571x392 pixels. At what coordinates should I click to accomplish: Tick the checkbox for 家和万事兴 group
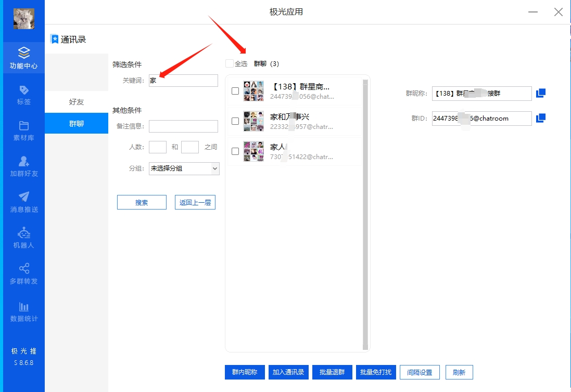click(235, 121)
